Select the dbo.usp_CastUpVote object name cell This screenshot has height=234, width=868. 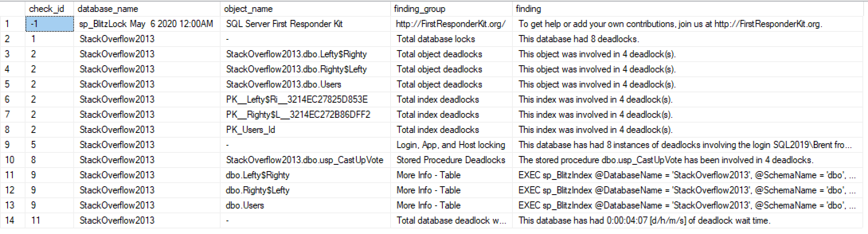305,160
